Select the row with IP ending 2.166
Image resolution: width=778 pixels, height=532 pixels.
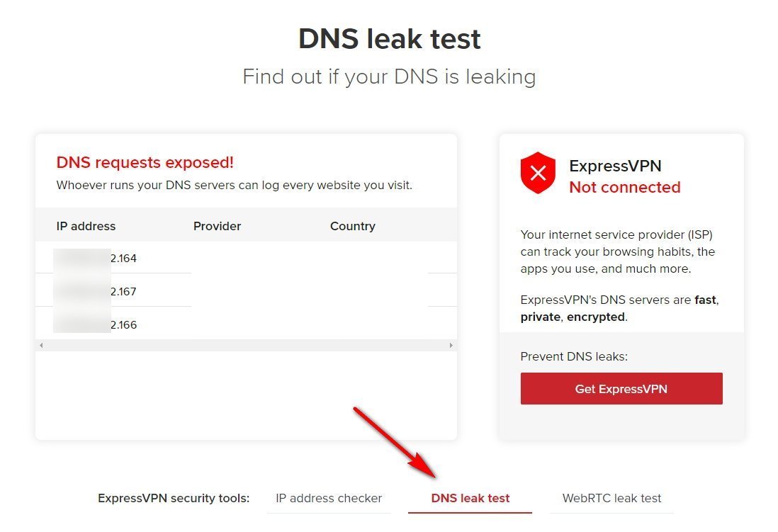246,324
